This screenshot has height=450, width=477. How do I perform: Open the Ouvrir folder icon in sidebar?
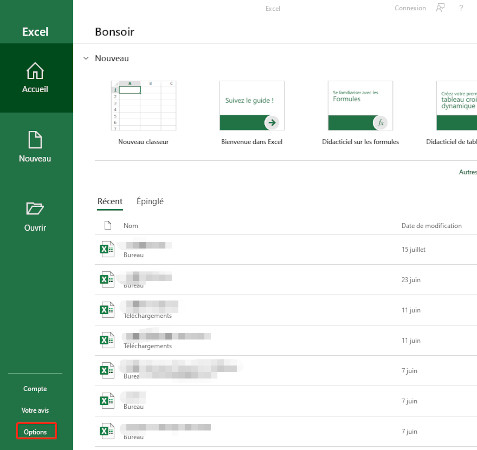coord(35,208)
